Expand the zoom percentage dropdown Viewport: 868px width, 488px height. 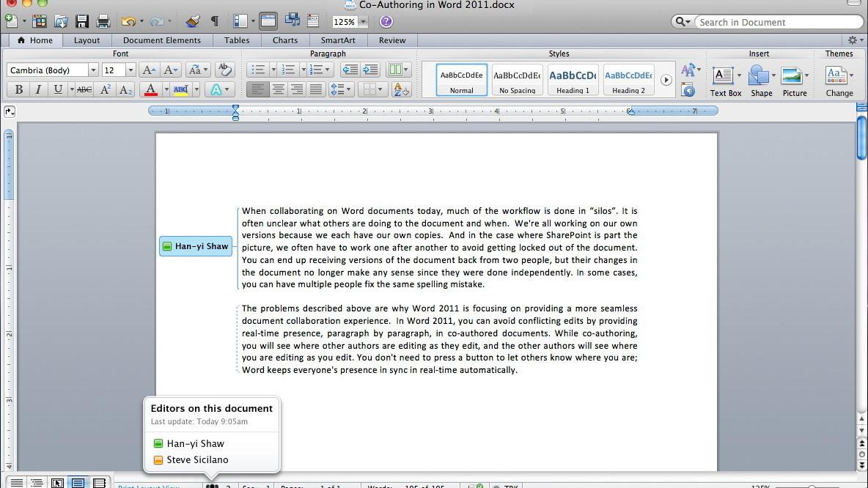click(x=363, y=22)
